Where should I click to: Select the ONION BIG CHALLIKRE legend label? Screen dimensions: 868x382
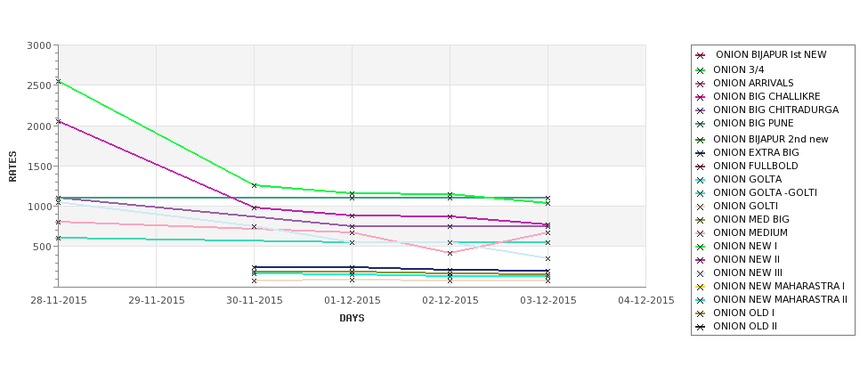click(767, 96)
